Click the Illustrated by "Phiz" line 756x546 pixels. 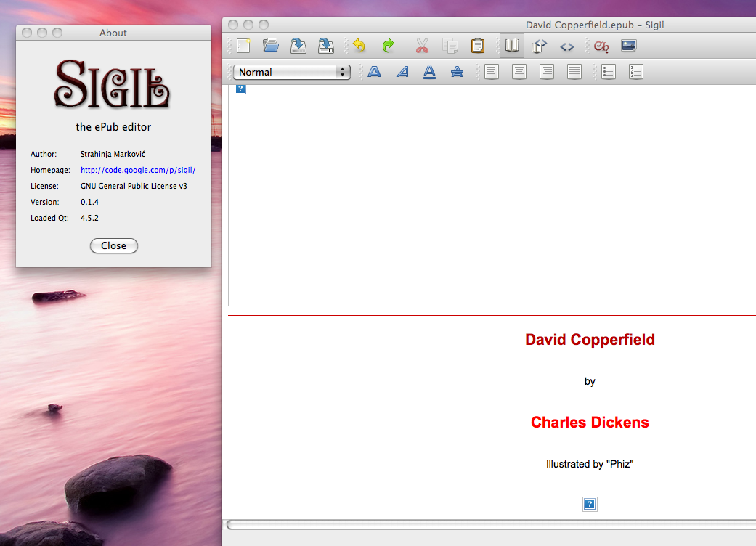[x=590, y=464]
